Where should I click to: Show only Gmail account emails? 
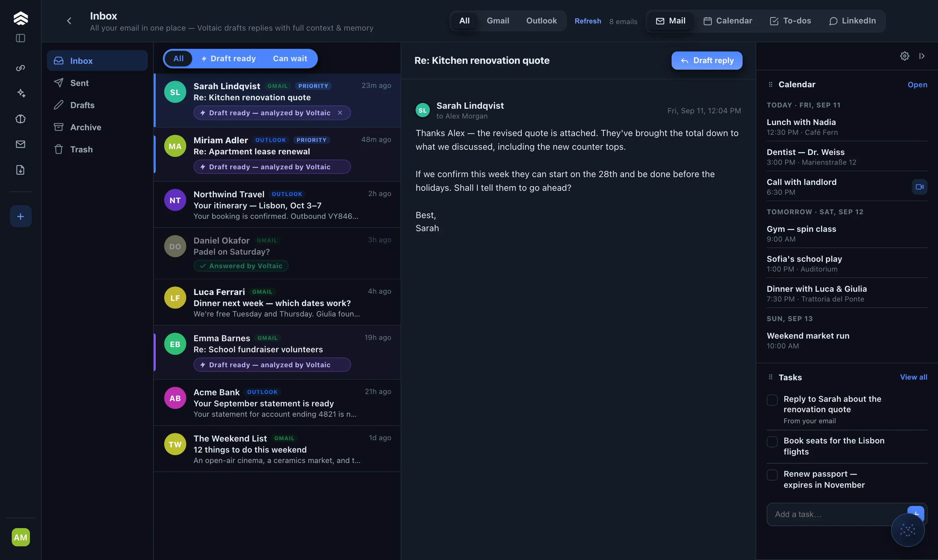click(498, 21)
